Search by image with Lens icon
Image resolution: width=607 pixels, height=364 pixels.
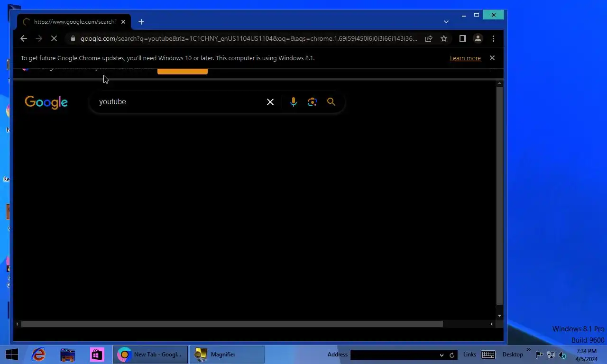tap(312, 102)
